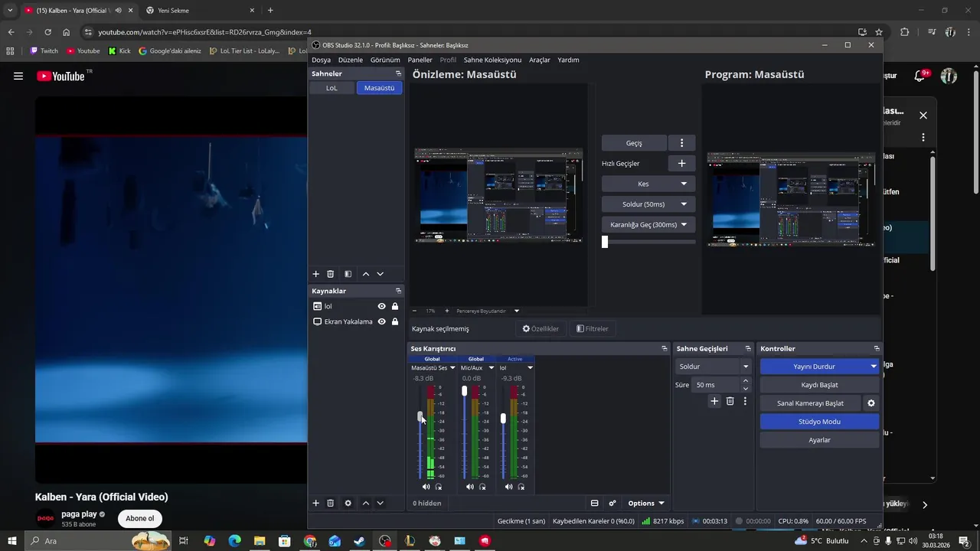This screenshot has height=551, width=980.
Task: Open audio settings icon for Mic/Aux
Action: (482, 487)
